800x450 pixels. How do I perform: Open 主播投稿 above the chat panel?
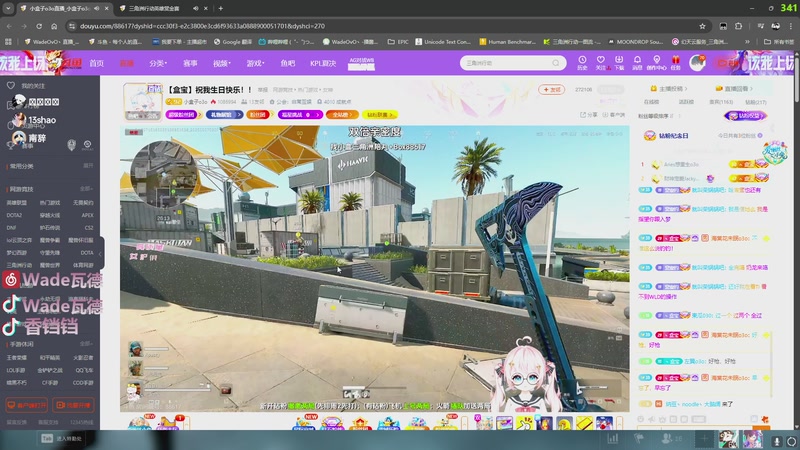point(668,89)
